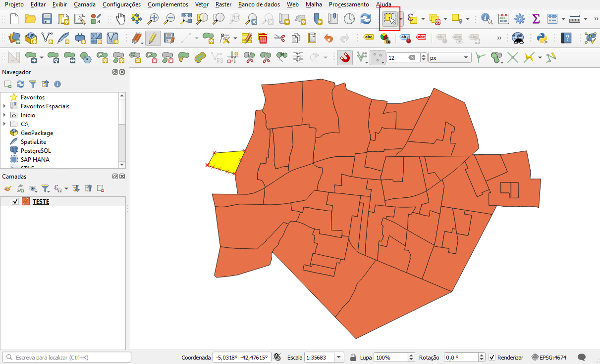Click the EPSG:4674 CRS button
600x364 pixels.
pyautogui.click(x=549, y=358)
